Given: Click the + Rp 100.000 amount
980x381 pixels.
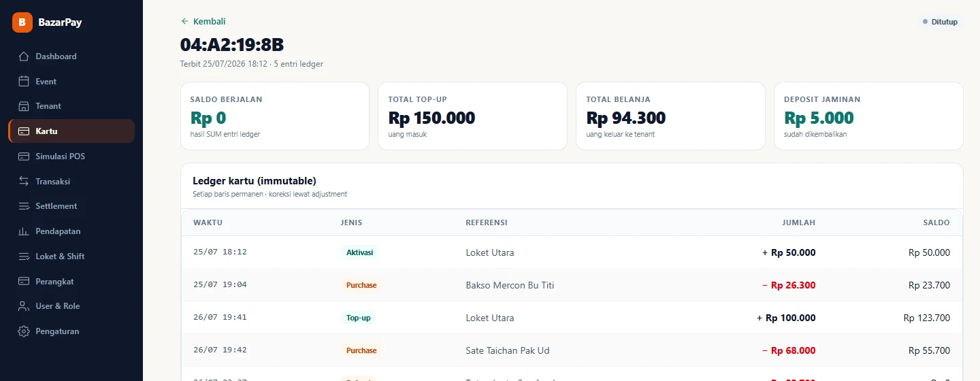Looking at the screenshot, I should click(x=786, y=318).
